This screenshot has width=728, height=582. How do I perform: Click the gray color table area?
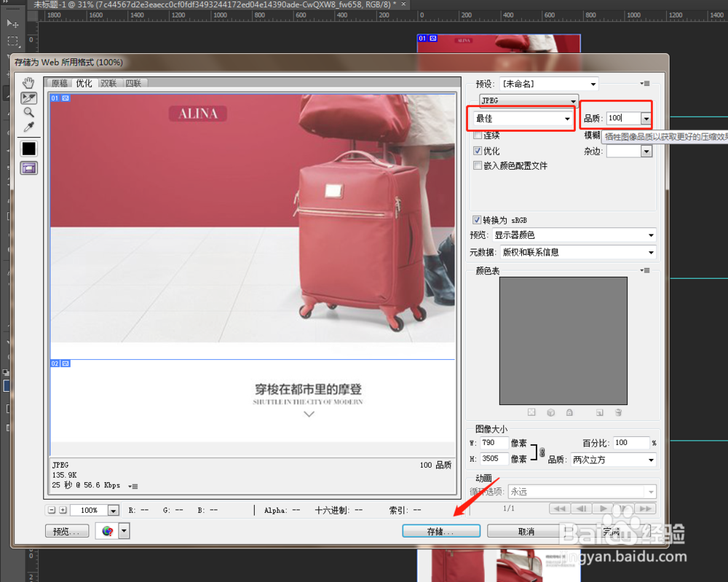point(563,341)
